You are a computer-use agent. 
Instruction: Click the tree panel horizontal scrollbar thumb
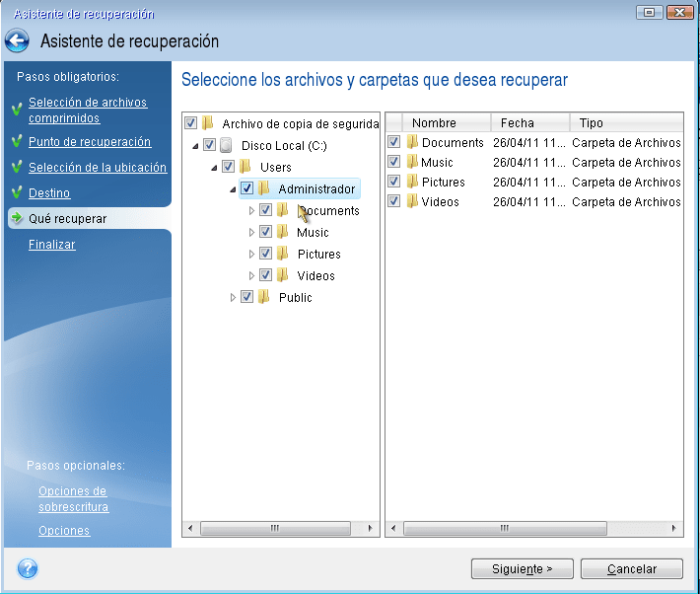point(275,528)
